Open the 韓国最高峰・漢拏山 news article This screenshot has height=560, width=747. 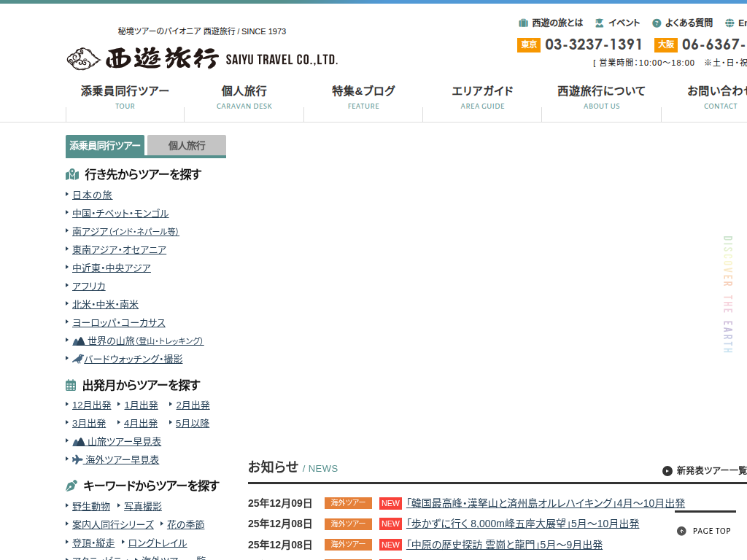(x=545, y=503)
